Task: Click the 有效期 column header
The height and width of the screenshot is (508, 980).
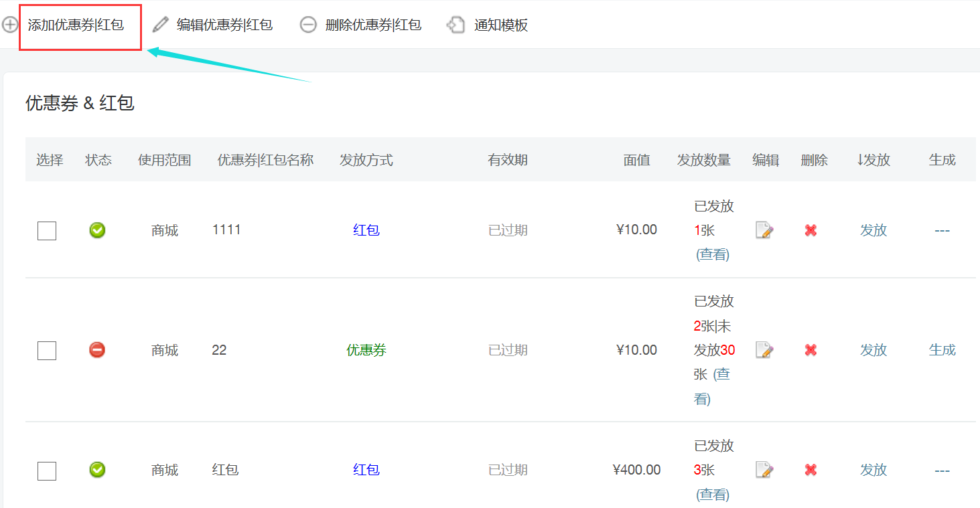Action: pos(508,160)
